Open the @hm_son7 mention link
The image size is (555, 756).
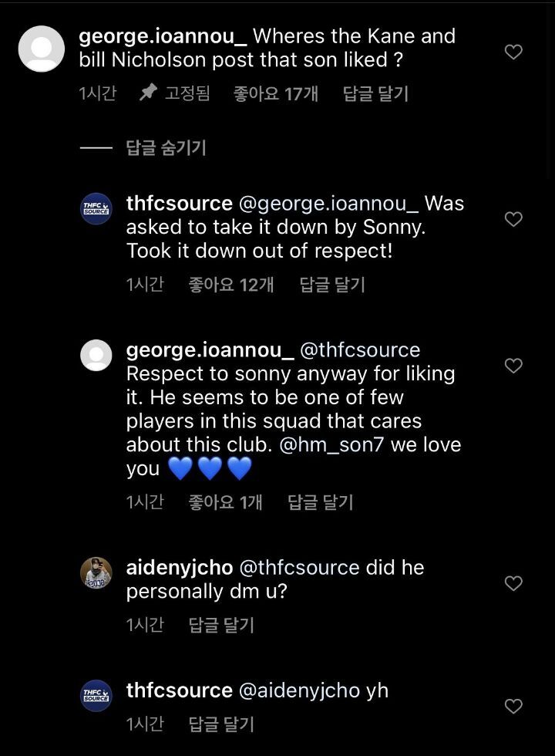(331, 446)
